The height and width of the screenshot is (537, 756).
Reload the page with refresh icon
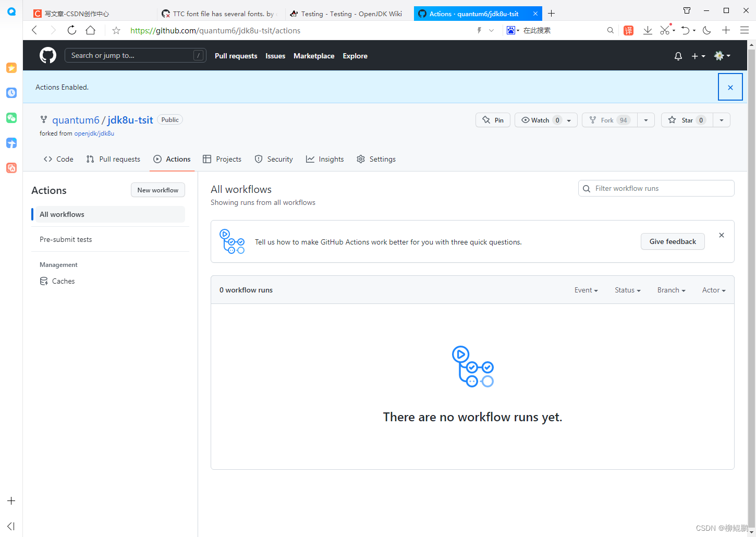point(72,30)
